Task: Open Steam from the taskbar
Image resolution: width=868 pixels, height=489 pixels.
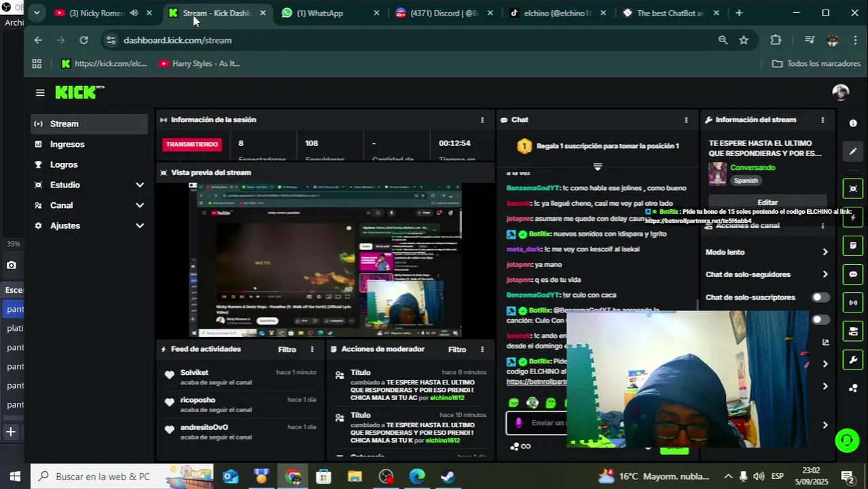Action: click(x=448, y=477)
